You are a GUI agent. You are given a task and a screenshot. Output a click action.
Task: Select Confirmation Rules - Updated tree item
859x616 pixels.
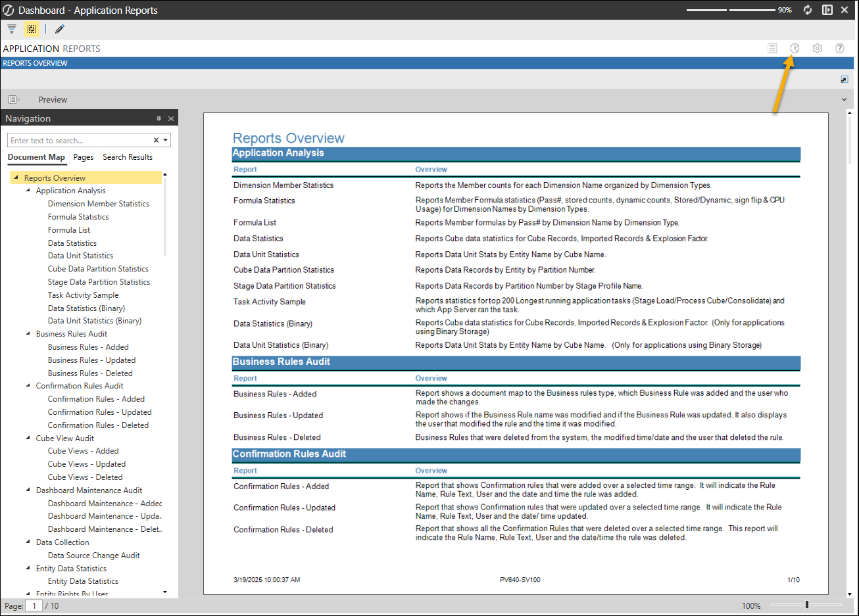99,412
